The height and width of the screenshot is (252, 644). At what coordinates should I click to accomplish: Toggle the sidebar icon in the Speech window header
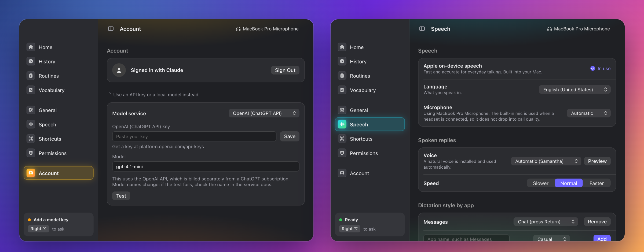click(422, 29)
